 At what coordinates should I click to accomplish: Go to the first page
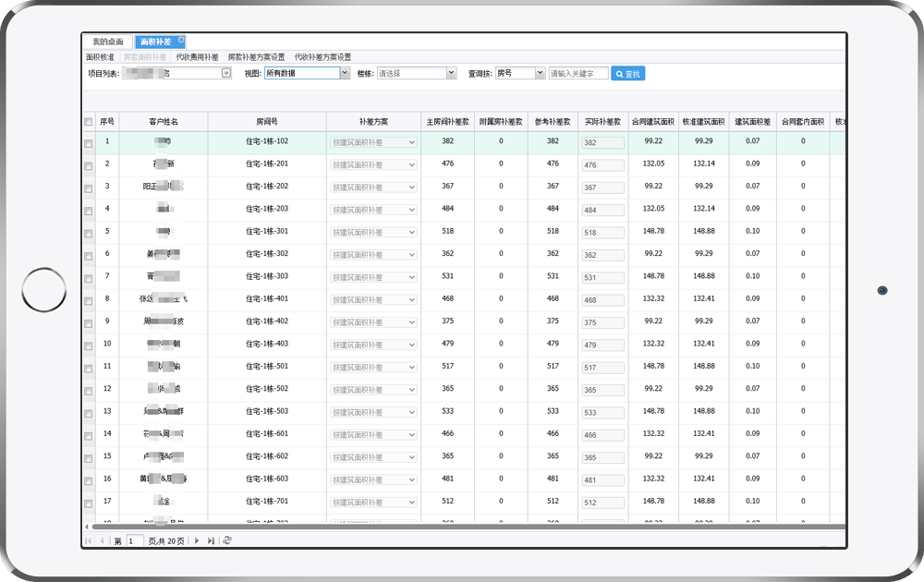(89, 540)
